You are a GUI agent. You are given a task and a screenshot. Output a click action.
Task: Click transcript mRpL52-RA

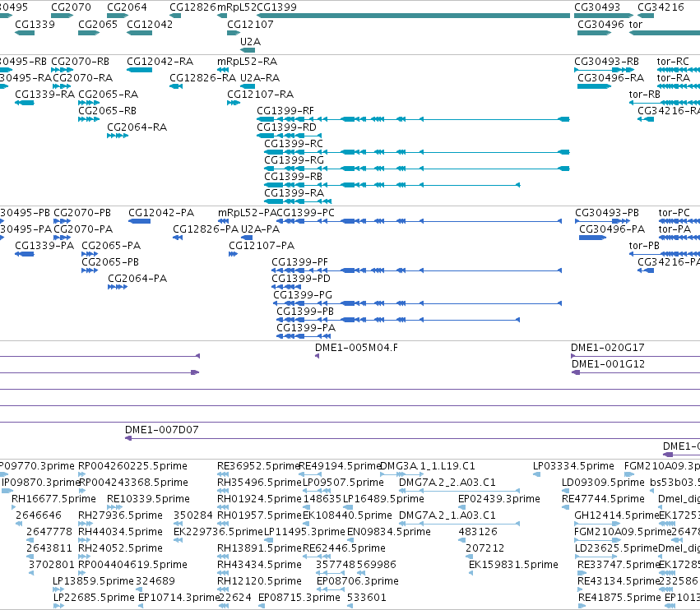tap(248, 62)
